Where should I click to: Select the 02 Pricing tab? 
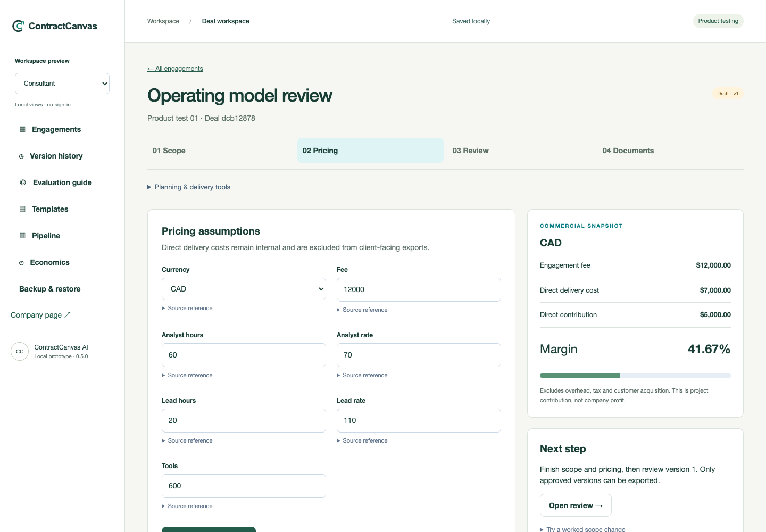tap(370, 151)
